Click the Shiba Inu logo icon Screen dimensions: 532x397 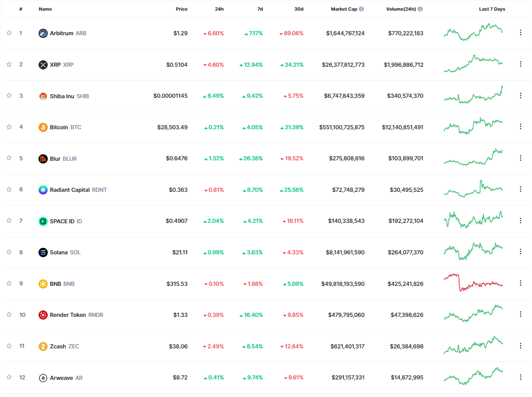tap(43, 96)
